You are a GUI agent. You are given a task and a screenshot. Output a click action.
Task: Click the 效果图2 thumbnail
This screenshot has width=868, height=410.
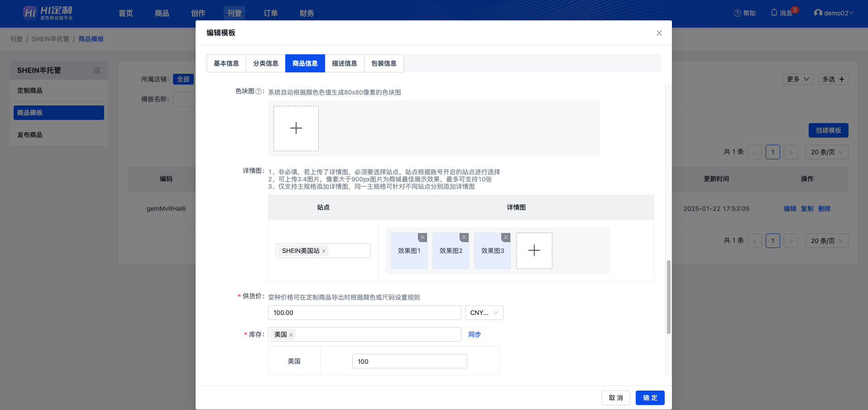(451, 251)
